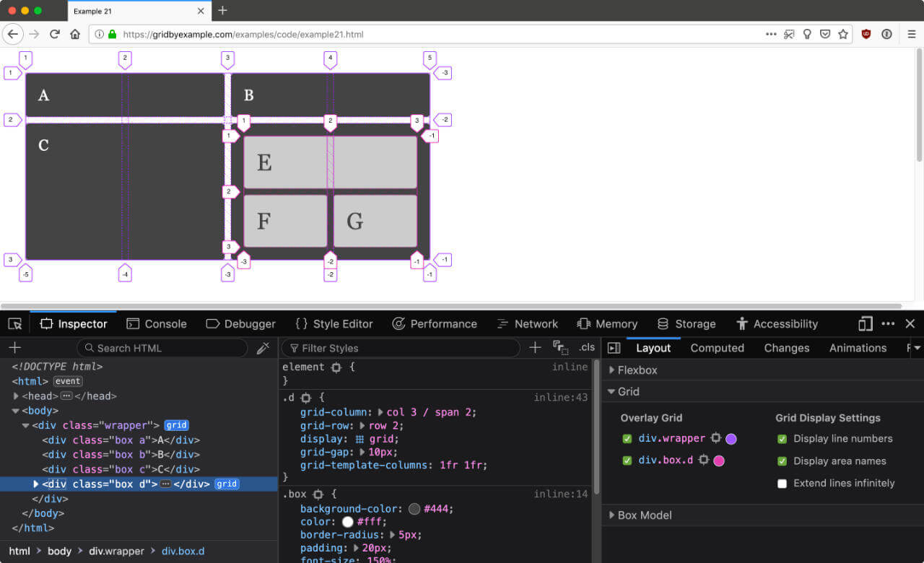Disable Display line numbers checkbox
This screenshot has width=924, height=563.
pyautogui.click(x=782, y=439)
